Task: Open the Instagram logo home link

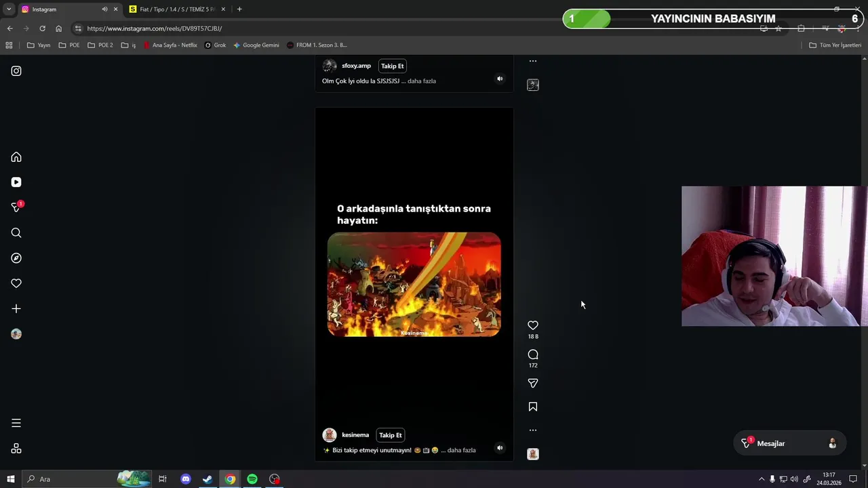Action: 16,71
